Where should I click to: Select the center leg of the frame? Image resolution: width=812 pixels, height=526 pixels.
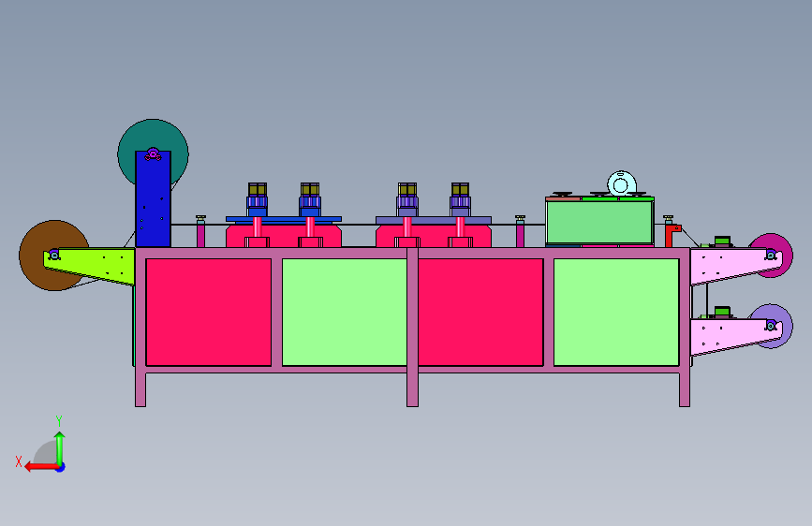pos(413,328)
